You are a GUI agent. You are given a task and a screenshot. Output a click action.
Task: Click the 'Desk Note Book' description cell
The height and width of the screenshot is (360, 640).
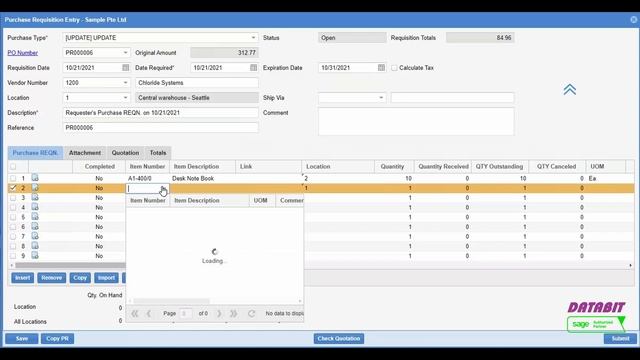click(203, 178)
